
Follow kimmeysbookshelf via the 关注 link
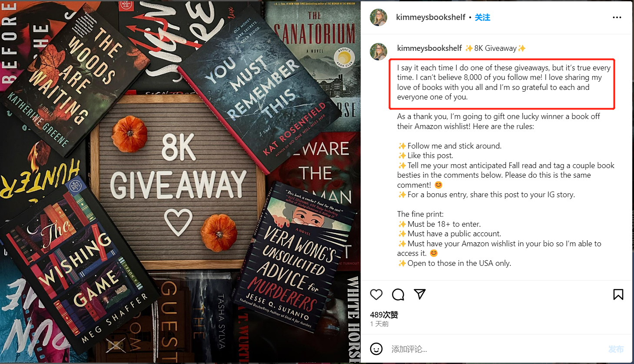(482, 17)
